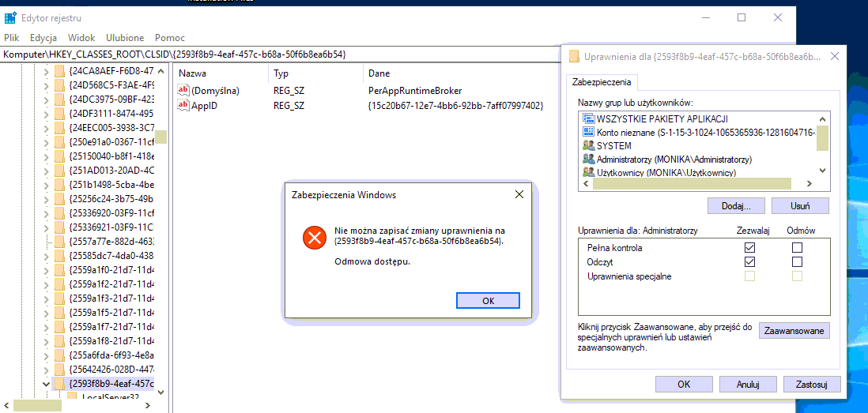Image resolution: width=868 pixels, height=413 pixels.
Task: Click Zezwalaj checkbox for Uprawnienia specjalne
Action: [x=750, y=276]
